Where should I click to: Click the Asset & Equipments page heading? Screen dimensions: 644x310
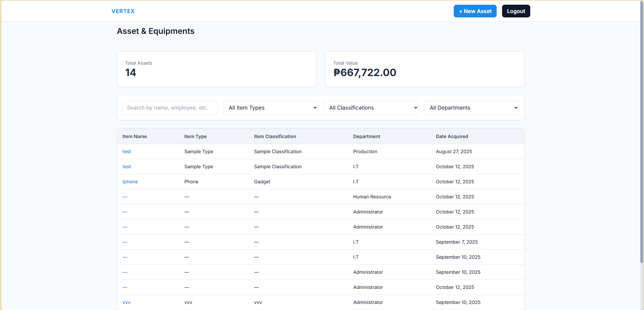click(155, 31)
